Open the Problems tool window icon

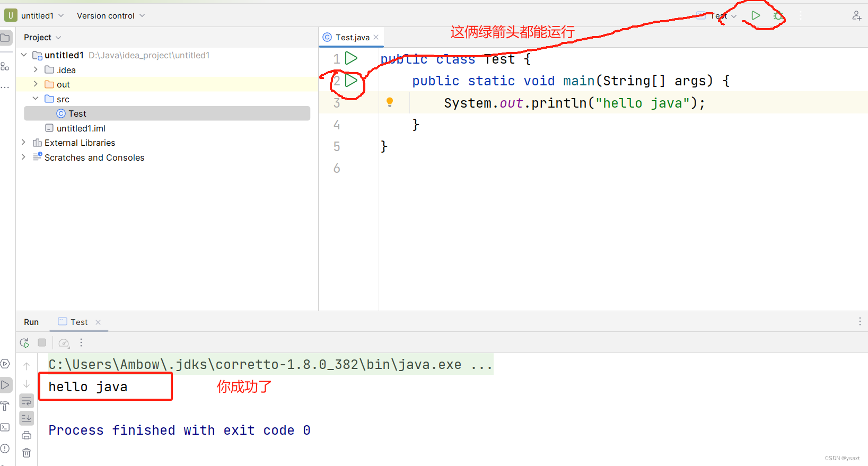pyautogui.click(x=5, y=448)
